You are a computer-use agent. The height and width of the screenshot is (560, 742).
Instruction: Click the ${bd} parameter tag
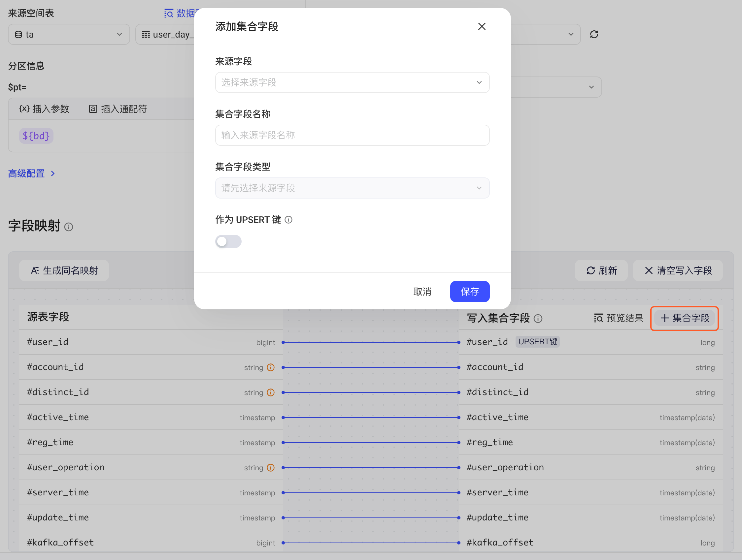tap(36, 136)
